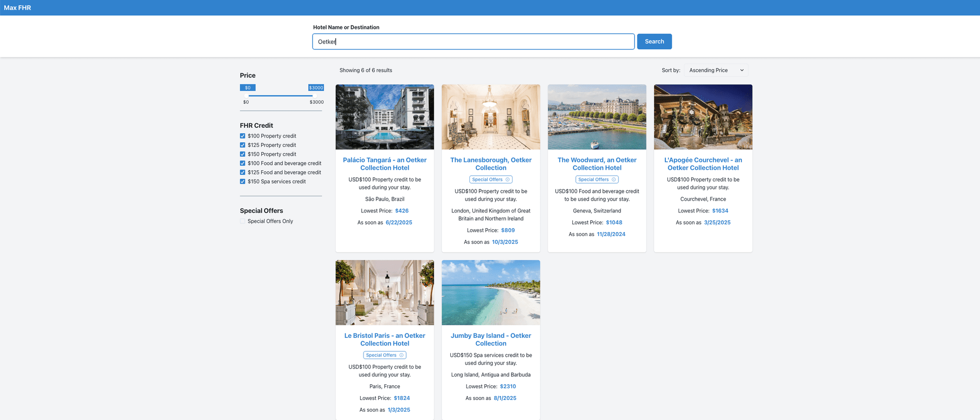Click the 'Paris, France' location text
This screenshot has height=420, width=980.
385,387
